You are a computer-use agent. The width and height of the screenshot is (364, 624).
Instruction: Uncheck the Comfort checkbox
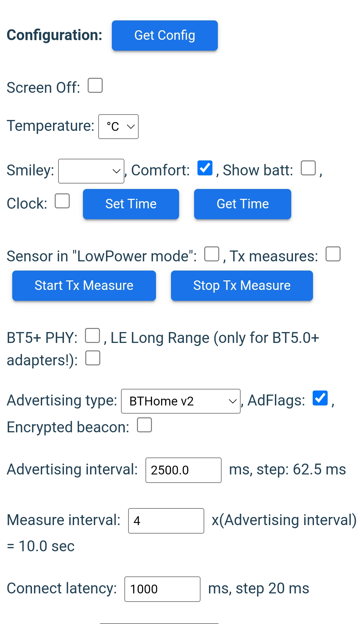click(x=205, y=168)
